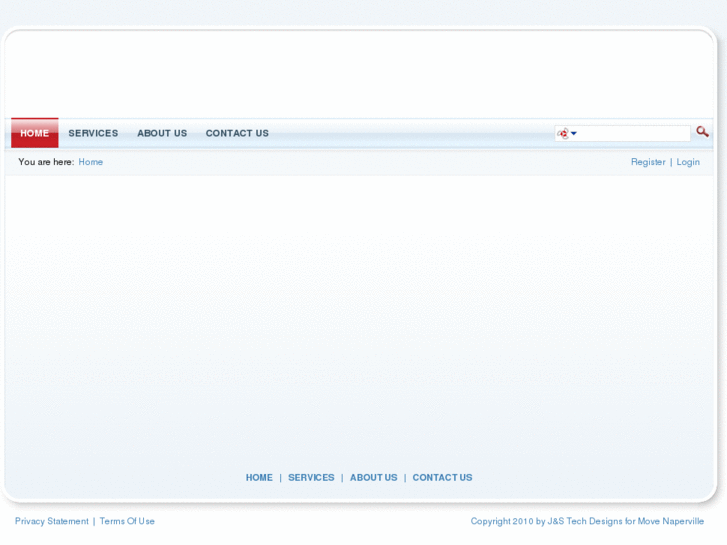Open the ABOUT US top menu item
This screenshot has width=727, height=545.
[x=162, y=133]
